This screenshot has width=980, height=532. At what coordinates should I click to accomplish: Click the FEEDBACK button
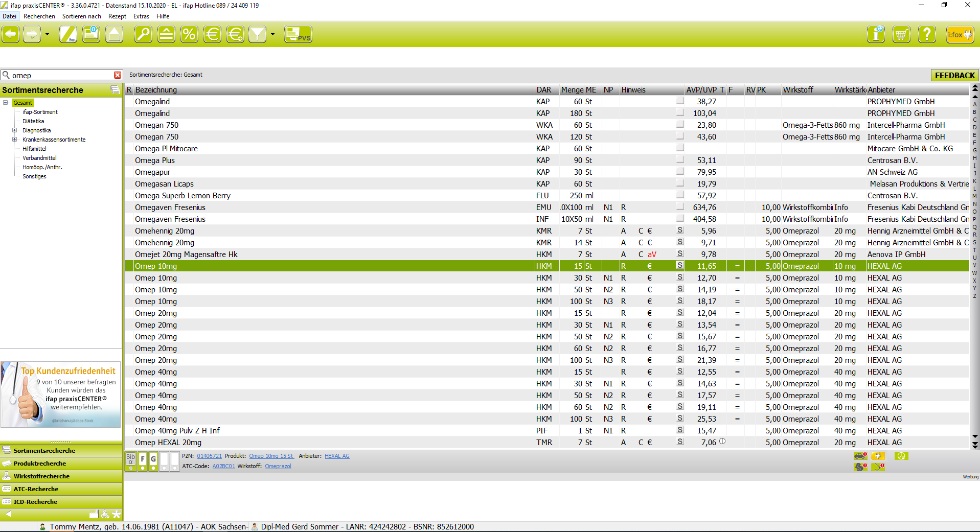coord(954,75)
